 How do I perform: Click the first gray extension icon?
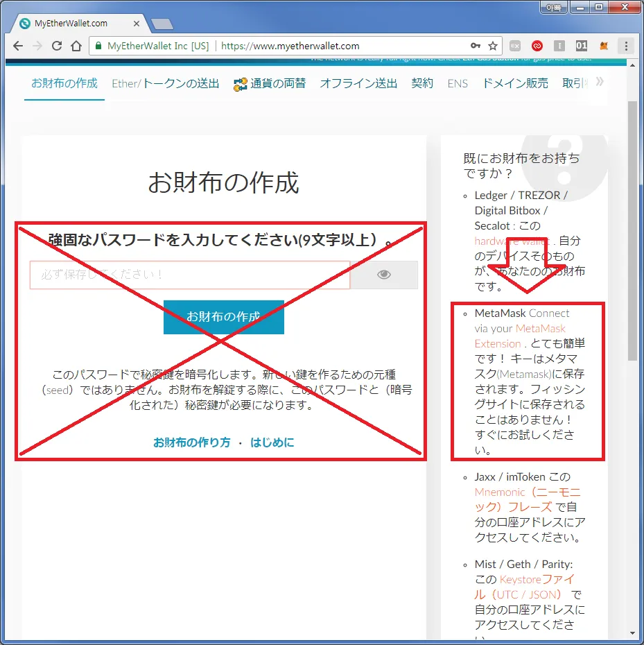(x=515, y=46)
